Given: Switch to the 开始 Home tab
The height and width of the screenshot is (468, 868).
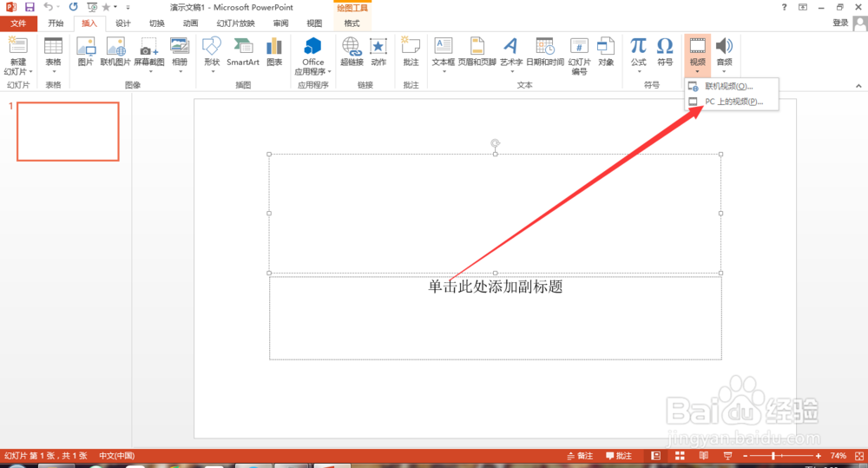Looking at the screenshot, I should coord(56,23).
